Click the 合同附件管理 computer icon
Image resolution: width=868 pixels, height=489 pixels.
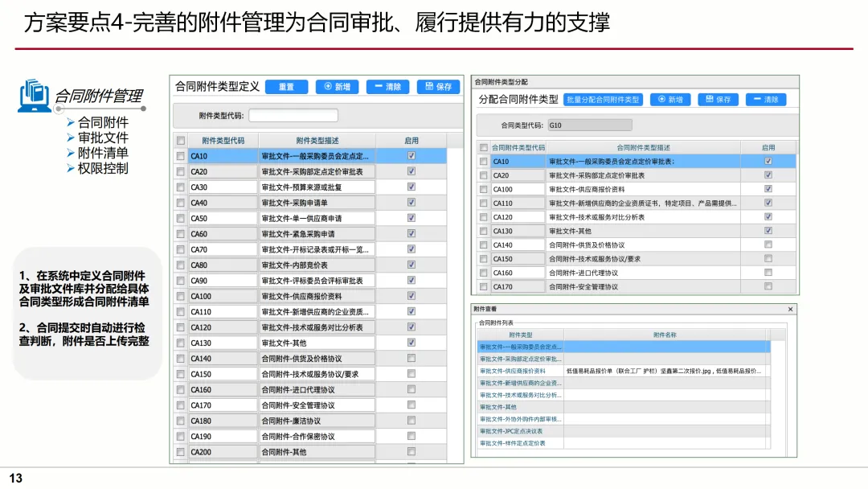[x=35, y=95]
